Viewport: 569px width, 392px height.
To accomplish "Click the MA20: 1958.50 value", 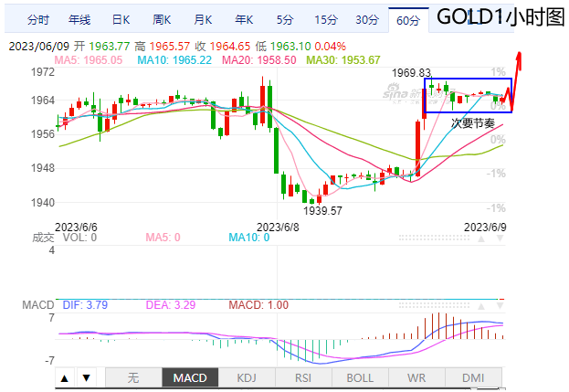I will (259, 60).
